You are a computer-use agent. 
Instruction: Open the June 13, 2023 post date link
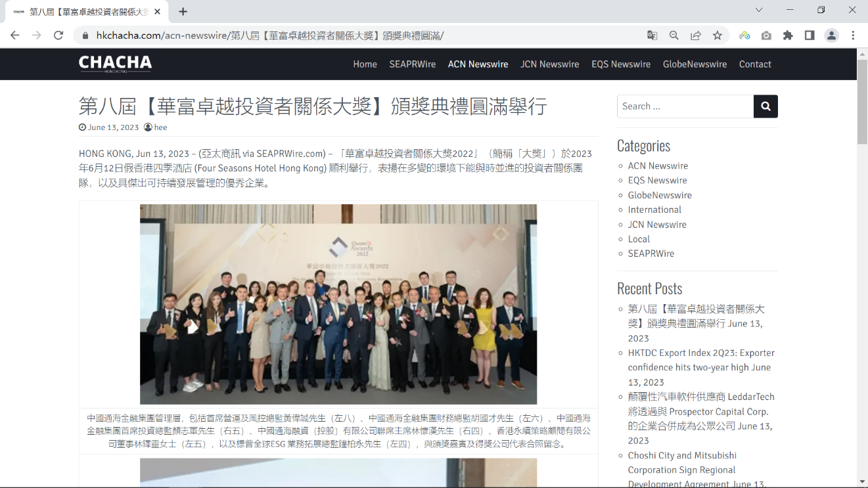pyautogui.click(x=113, y=127)
